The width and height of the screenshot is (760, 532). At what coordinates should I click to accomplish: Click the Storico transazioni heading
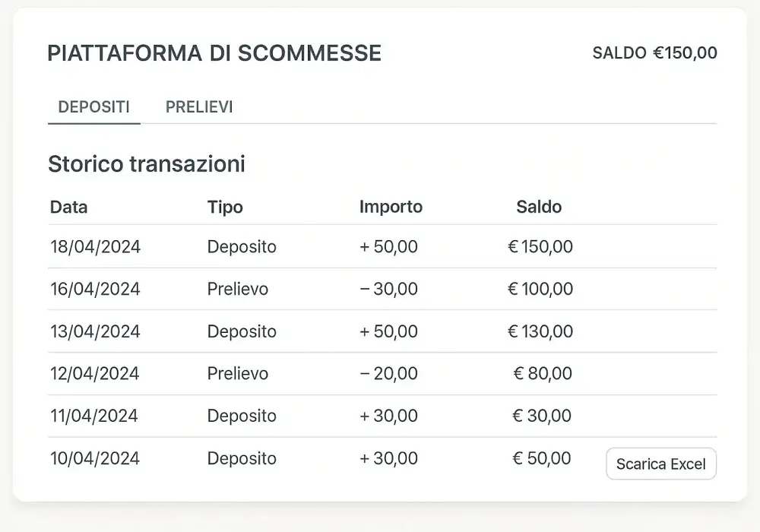[x=147, y=164]
